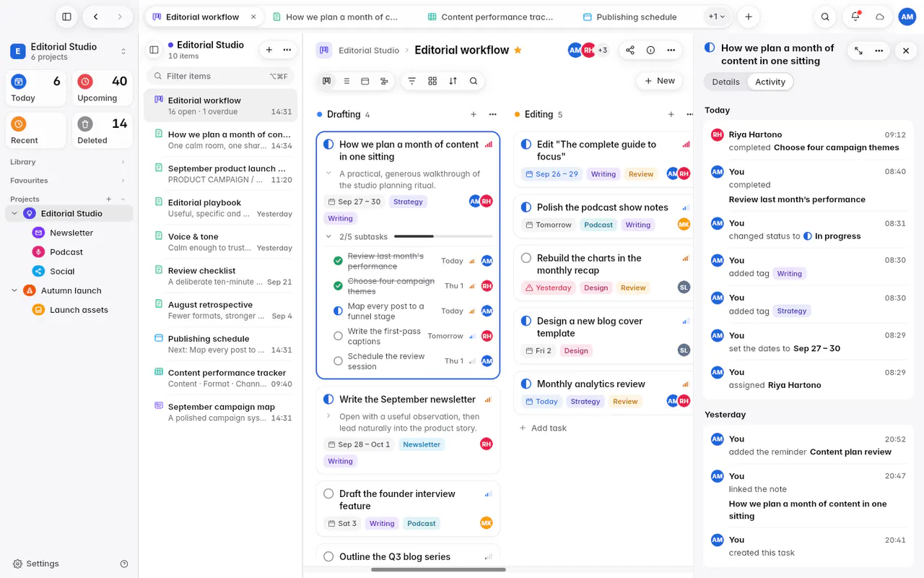Viewport: 924px width, 578px height.
Task: Open the info icon in board header
Action: click(650, 50)
